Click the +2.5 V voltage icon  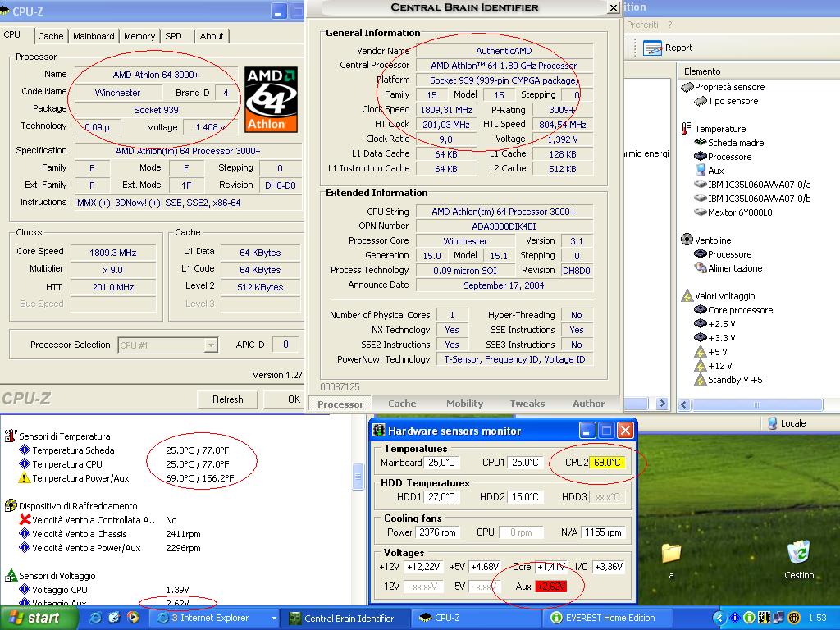point(701,323)
